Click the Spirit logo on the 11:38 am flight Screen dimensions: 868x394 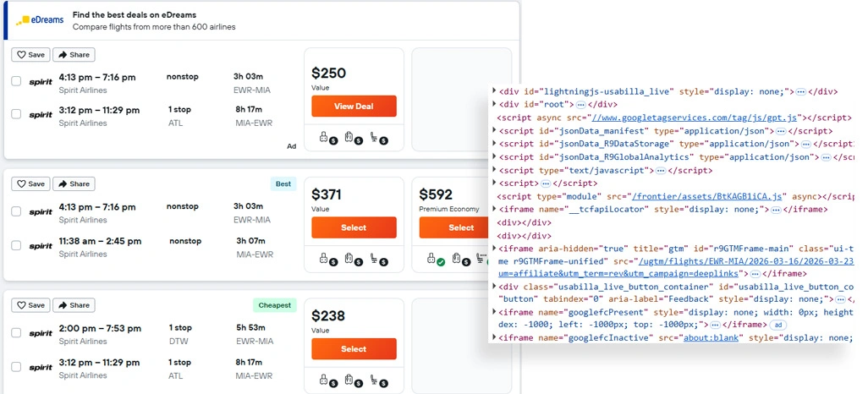point(41,246)
